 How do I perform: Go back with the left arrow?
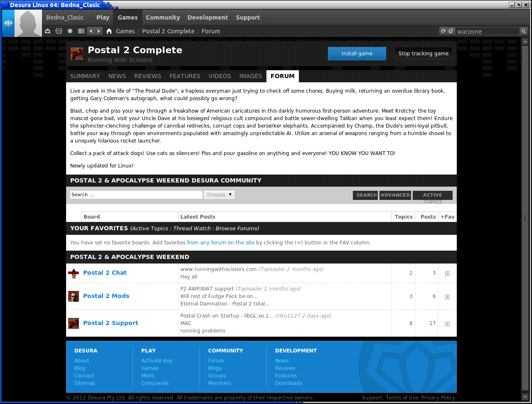pos(91,31)
